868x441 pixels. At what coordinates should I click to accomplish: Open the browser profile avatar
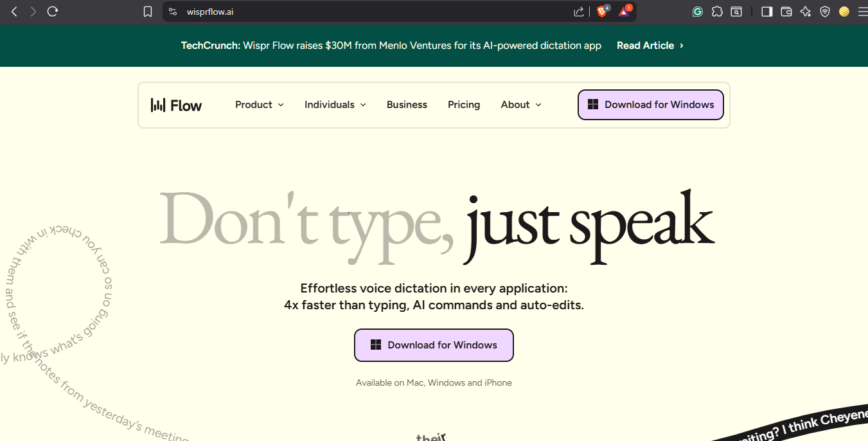pos(844,12)
